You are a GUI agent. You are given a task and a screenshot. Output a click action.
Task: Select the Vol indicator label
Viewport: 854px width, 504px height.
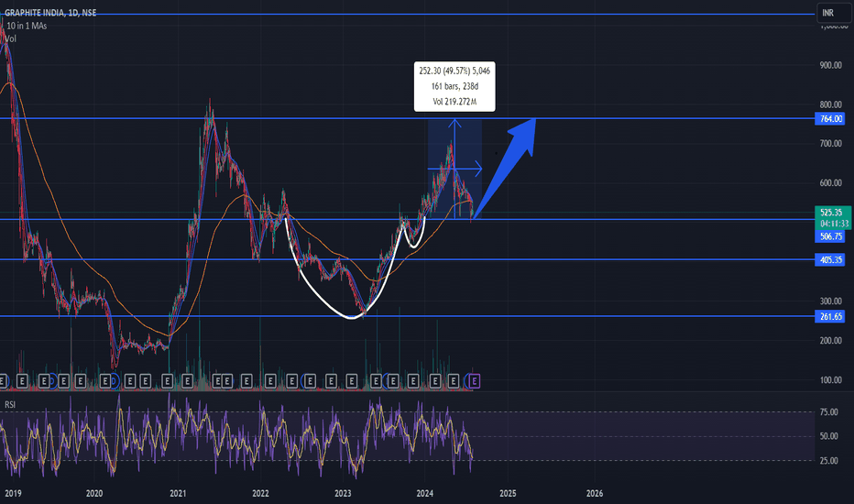10,38
